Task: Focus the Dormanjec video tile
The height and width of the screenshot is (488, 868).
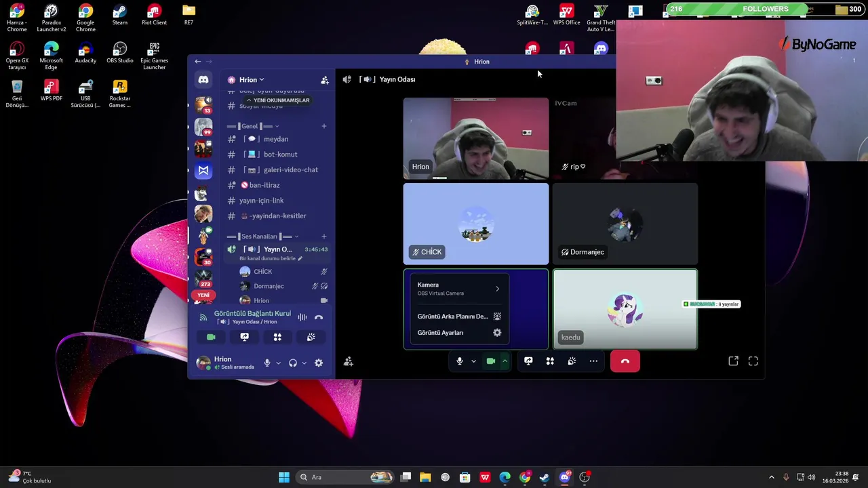Action: coord(625,224)
